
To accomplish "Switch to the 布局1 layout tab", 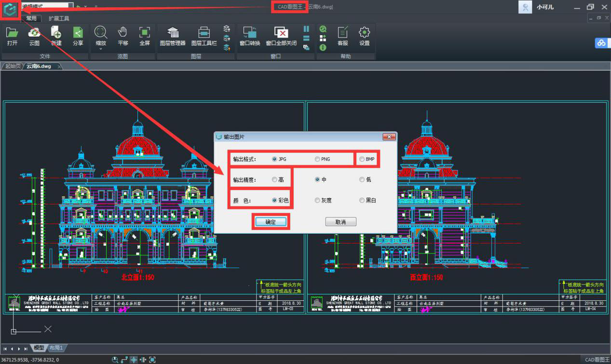I will click(57, 348).
